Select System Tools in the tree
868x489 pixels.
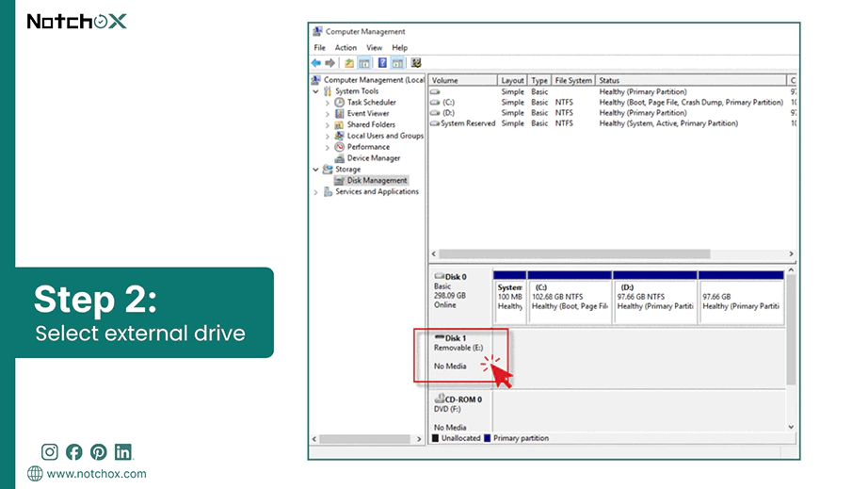click(357, 90)
